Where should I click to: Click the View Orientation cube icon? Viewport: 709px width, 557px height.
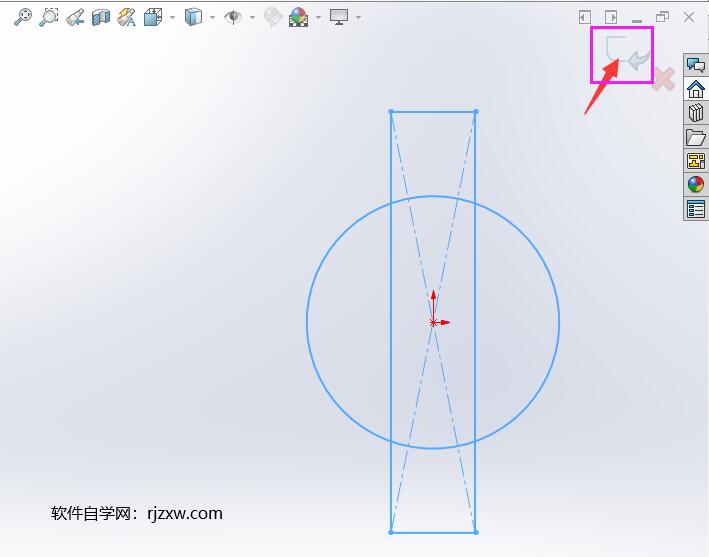pyautogui.click(x=153, y=18)
